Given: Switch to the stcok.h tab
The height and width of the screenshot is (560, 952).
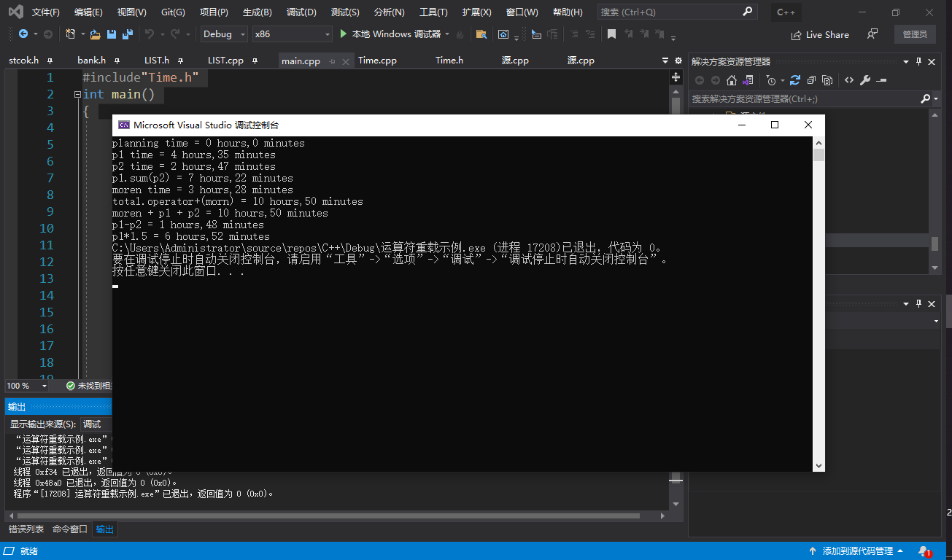Looking at the screenshot, I should (x=23, y=61).
